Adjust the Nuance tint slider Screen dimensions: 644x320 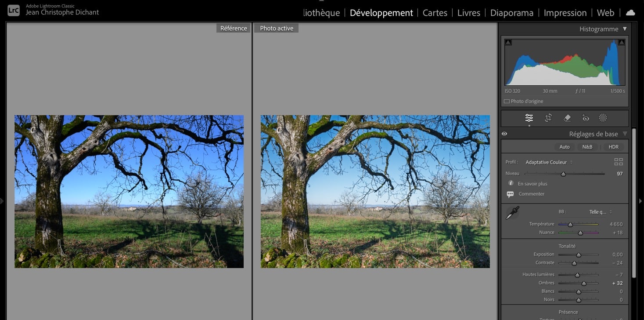click(x=578, y=233)
